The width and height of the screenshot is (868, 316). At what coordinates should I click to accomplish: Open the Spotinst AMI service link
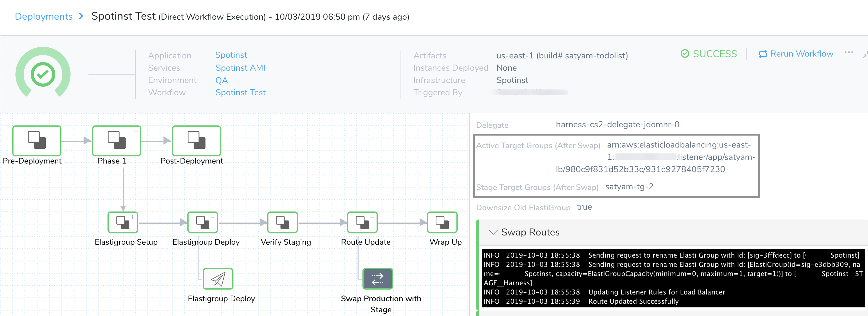tap(240, 68)
